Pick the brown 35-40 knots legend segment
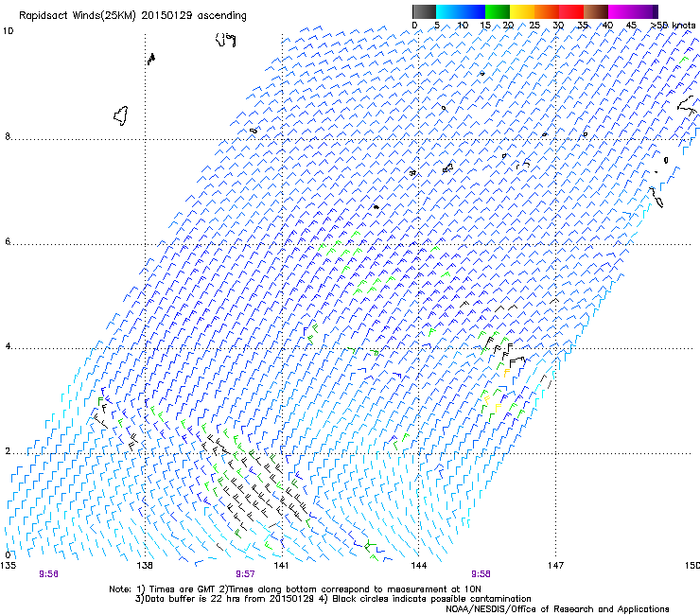Viewport: 700px width, 615px height. pos(596,11)
